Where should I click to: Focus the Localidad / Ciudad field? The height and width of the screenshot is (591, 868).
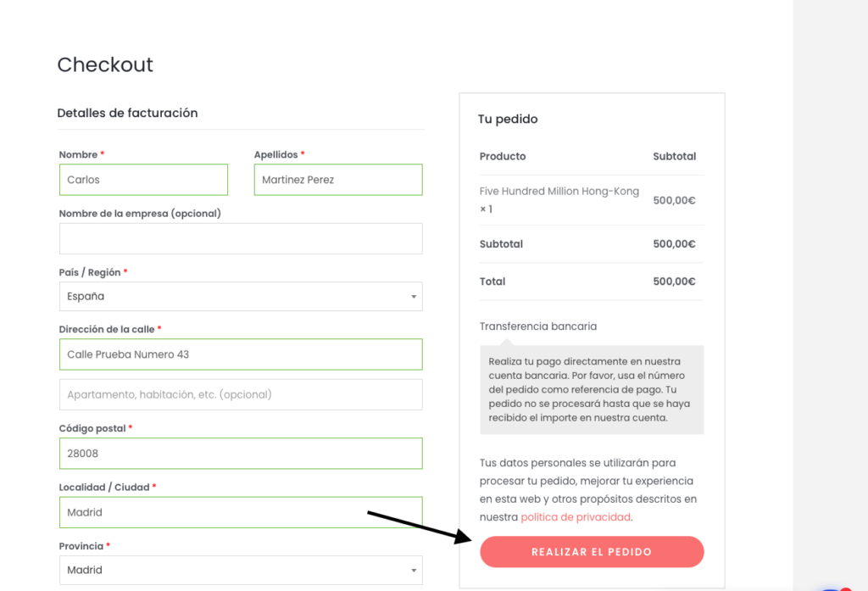pyautogui.click(x=241, y=512)
